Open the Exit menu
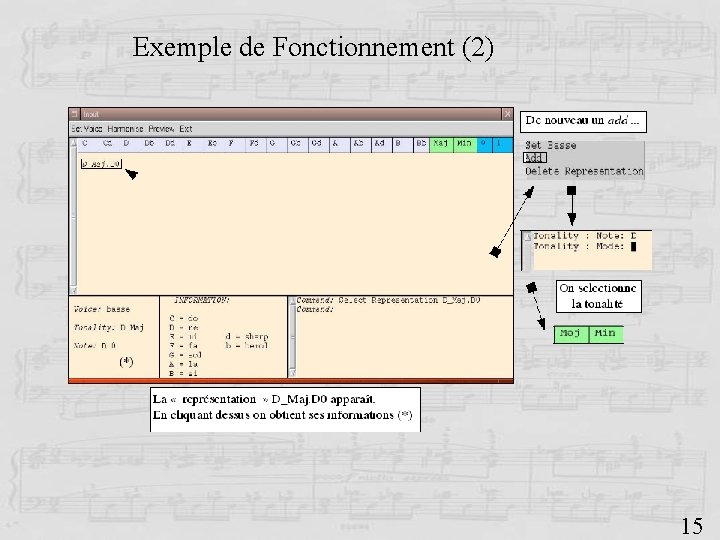Viewport: 720px width, 540px height. [186, 129]
